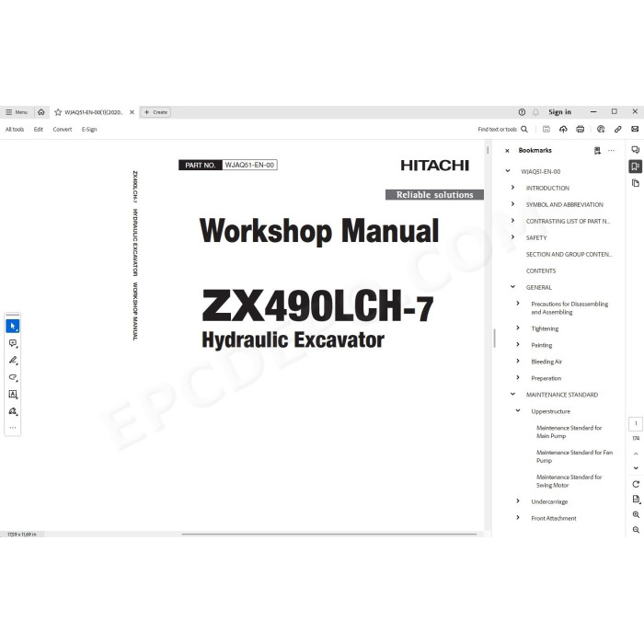
Task: Open Maintenance Standard for Fan Pump
Action: coord(574,456)
